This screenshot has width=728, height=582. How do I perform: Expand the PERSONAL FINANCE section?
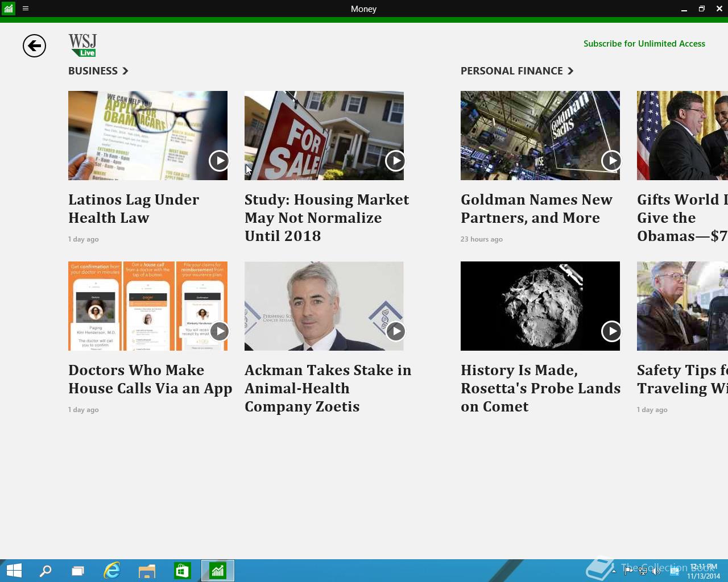pos(517,71)
